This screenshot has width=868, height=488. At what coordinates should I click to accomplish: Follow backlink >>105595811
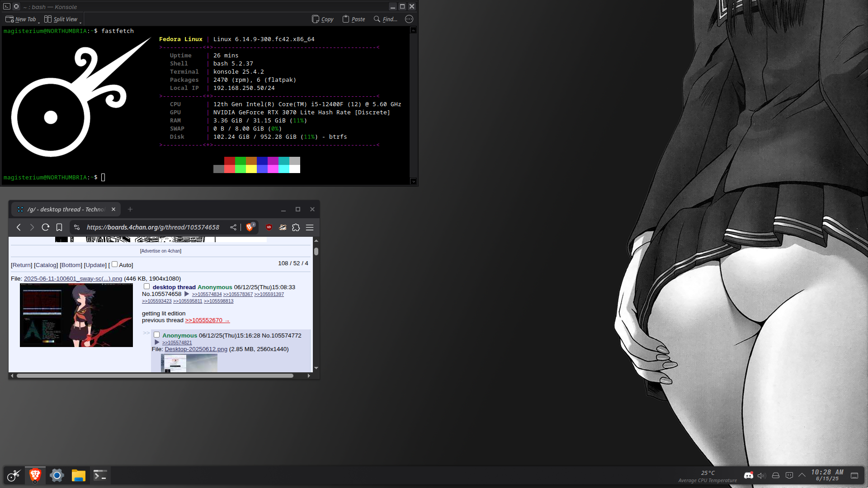(x=188, y=301)
